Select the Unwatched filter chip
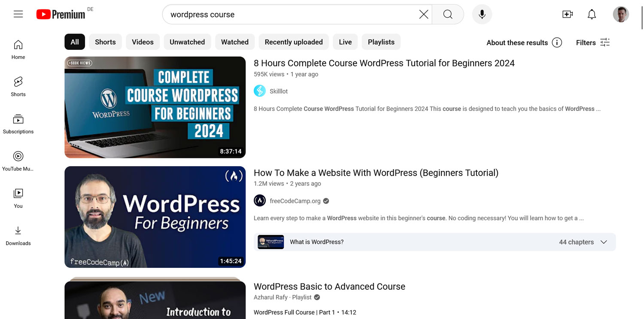Image resolution: width=644 pixels, height=319 pixels. coord(187,42)
